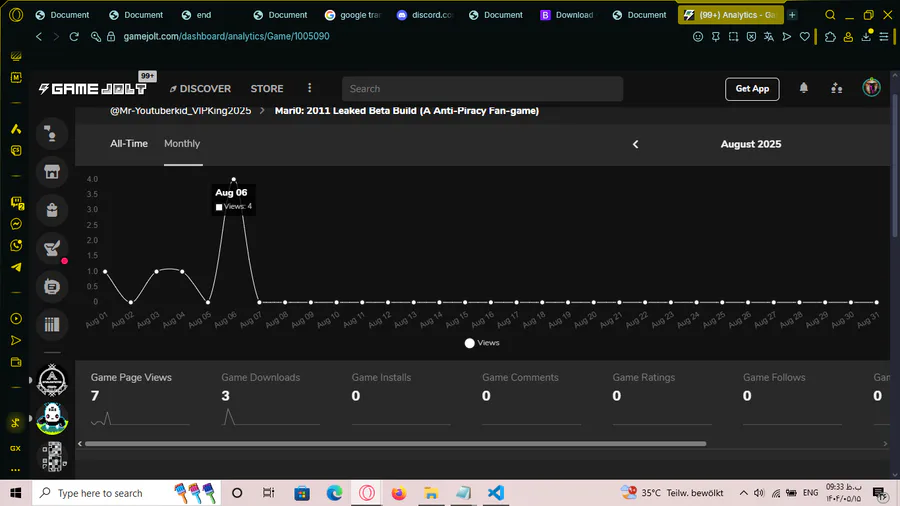Select the Monthly tab

pyautogui.click(x=182, y=144)
